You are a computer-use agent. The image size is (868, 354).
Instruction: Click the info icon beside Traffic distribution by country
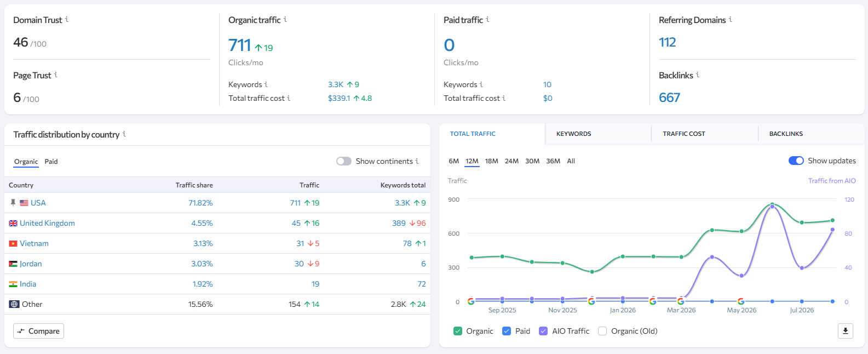point(124,134)
